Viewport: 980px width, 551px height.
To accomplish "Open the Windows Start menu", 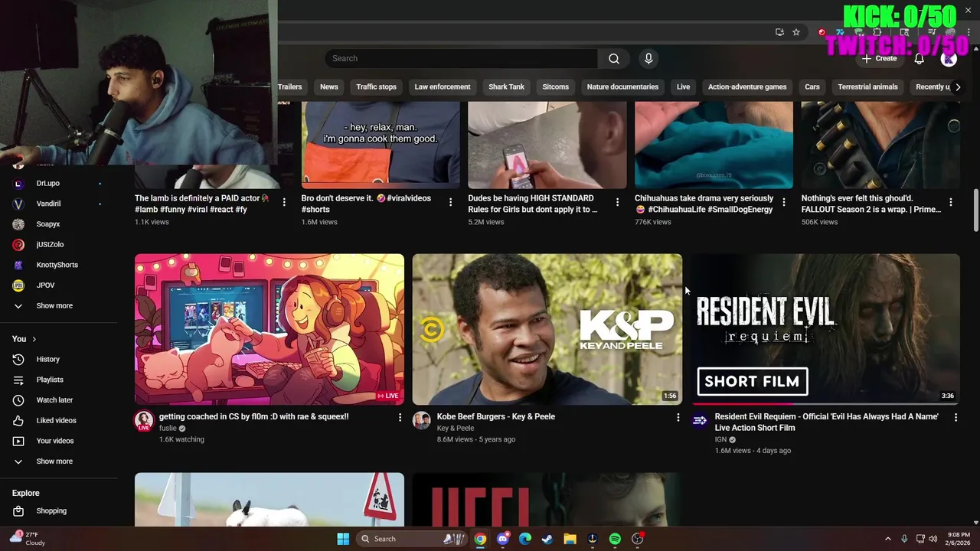I will click(x=343, y=539).
